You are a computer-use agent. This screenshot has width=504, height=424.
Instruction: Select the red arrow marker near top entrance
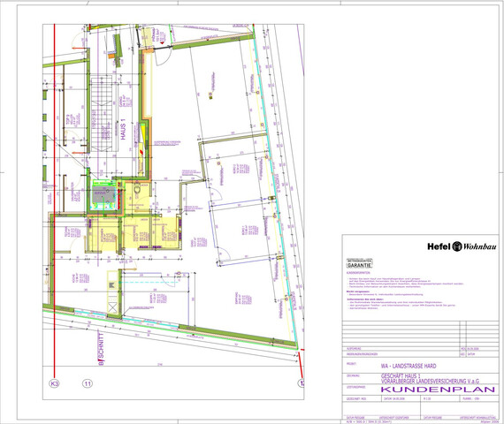pyautogui.click(x=163, y=42)
